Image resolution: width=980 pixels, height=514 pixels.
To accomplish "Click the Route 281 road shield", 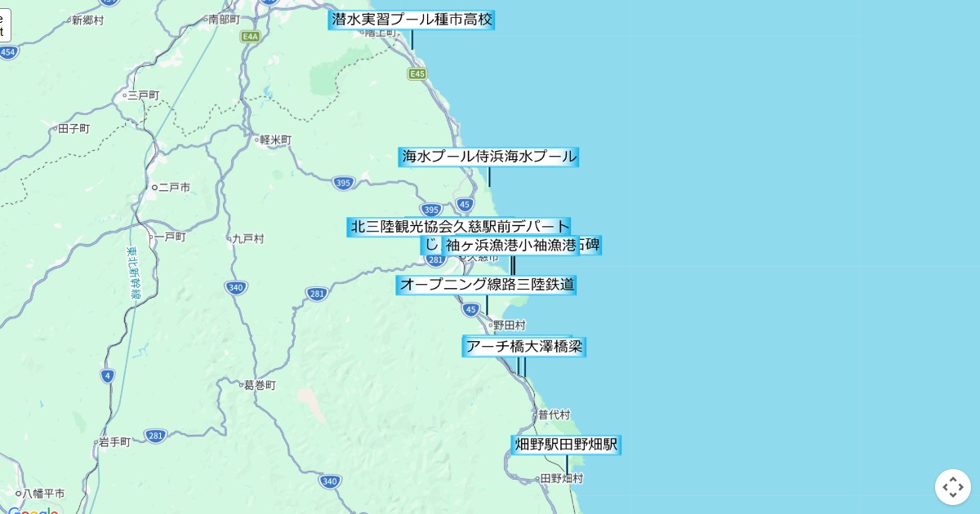I will (317, 295).
